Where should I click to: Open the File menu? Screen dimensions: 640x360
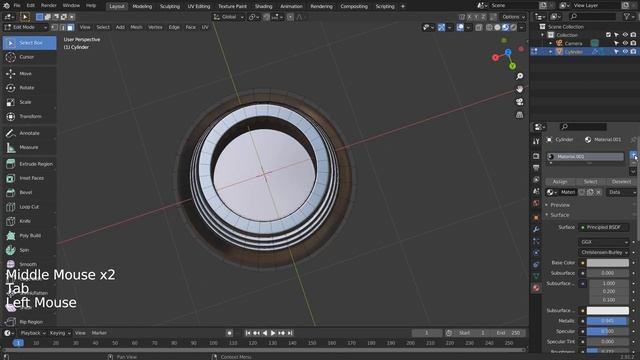click(x=17, y=6)
